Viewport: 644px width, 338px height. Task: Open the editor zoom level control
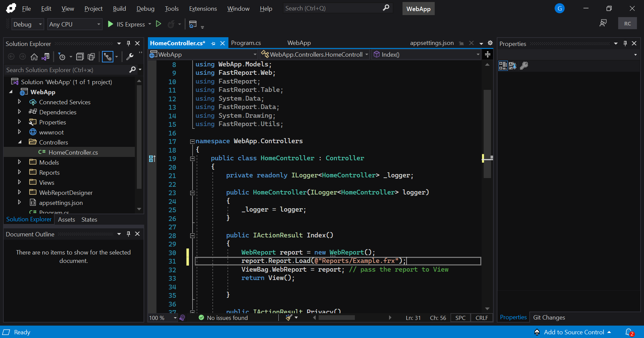pos(163,318)
